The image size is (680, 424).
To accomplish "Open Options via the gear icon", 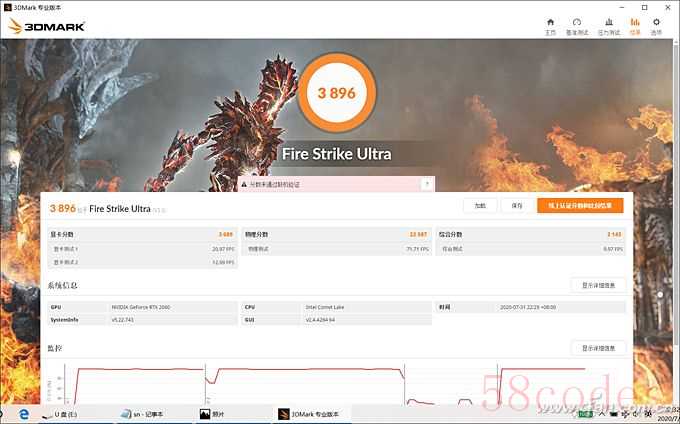I will pos(656,26).
